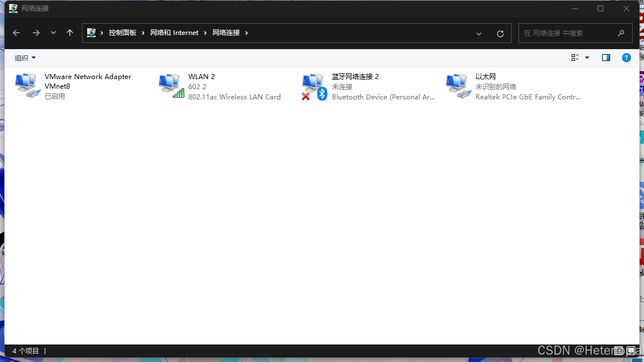Screen dimensions: 644x362
Task: Refresh the network connections list
Action: (500, 34)
